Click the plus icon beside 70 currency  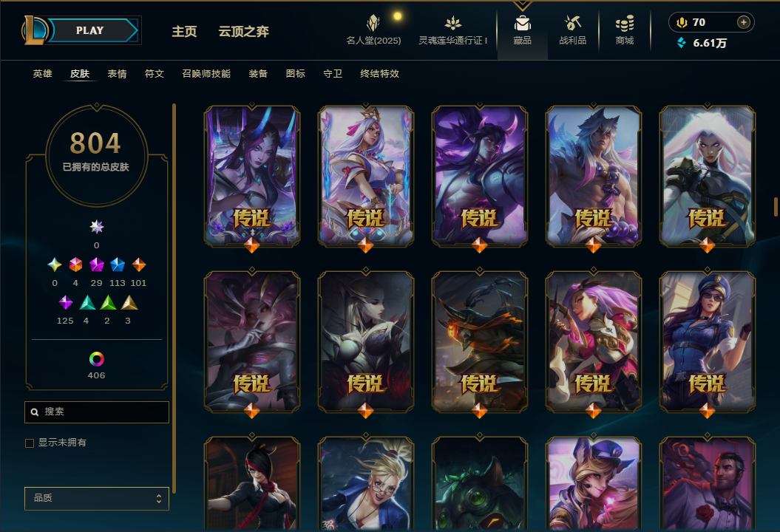coord(743,22)
